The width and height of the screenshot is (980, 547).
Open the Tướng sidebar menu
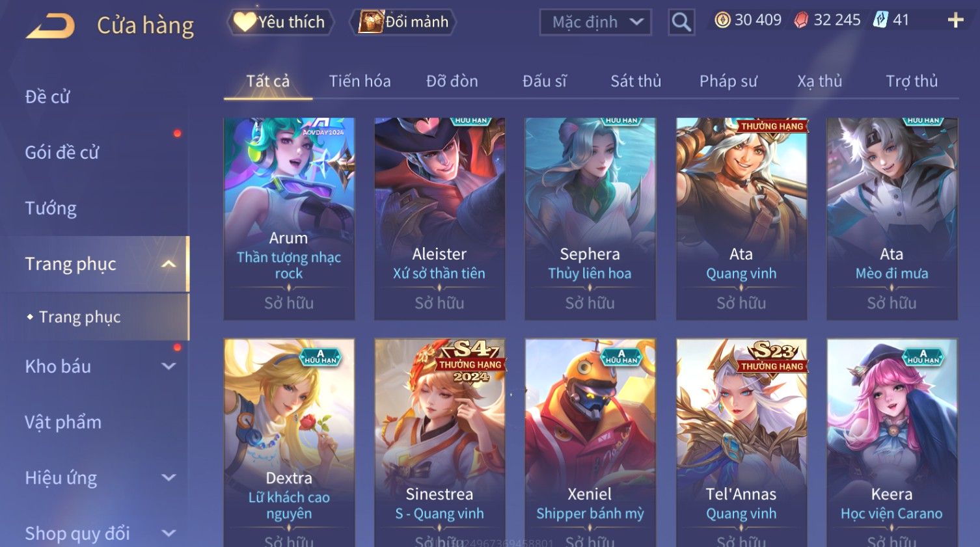[x=51, y=208]
